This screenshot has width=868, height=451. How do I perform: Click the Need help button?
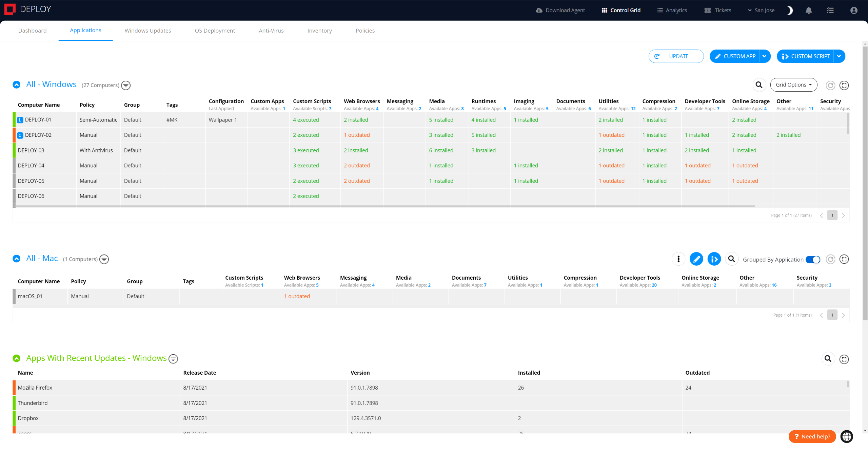pos(812,436)
